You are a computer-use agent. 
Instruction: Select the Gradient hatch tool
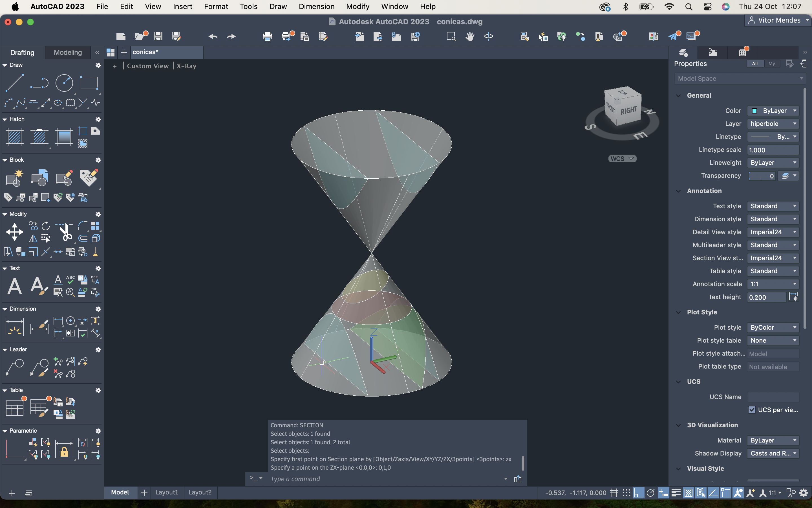[64, 137]
